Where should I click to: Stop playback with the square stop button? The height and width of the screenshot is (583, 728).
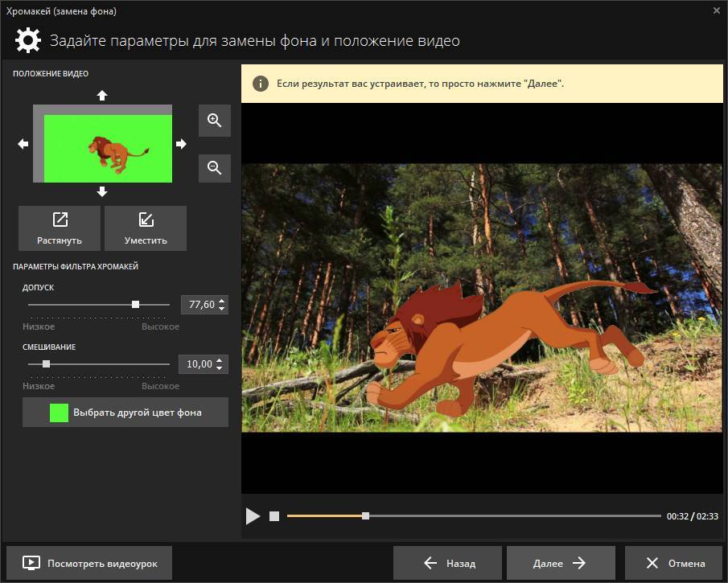[274, 516]
